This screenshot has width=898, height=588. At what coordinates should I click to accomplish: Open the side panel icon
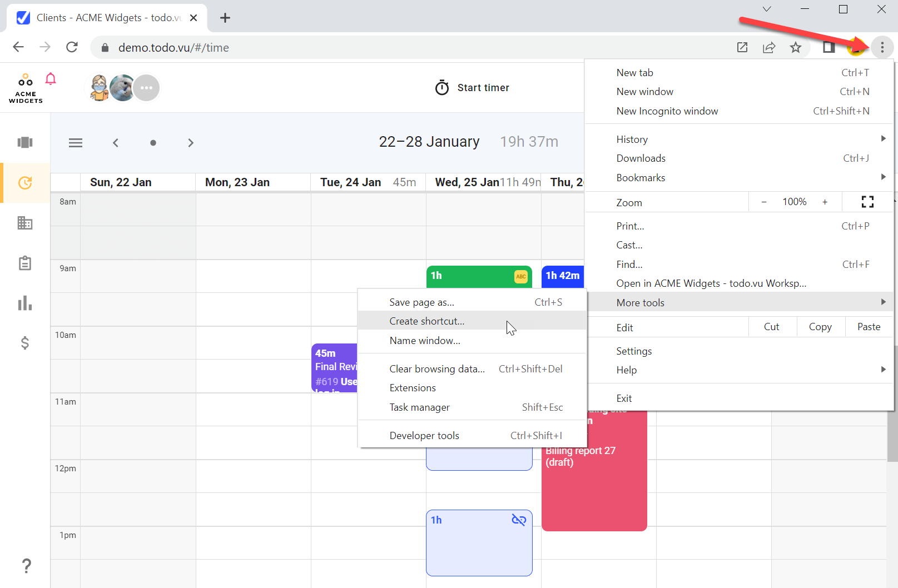[828, 47]
